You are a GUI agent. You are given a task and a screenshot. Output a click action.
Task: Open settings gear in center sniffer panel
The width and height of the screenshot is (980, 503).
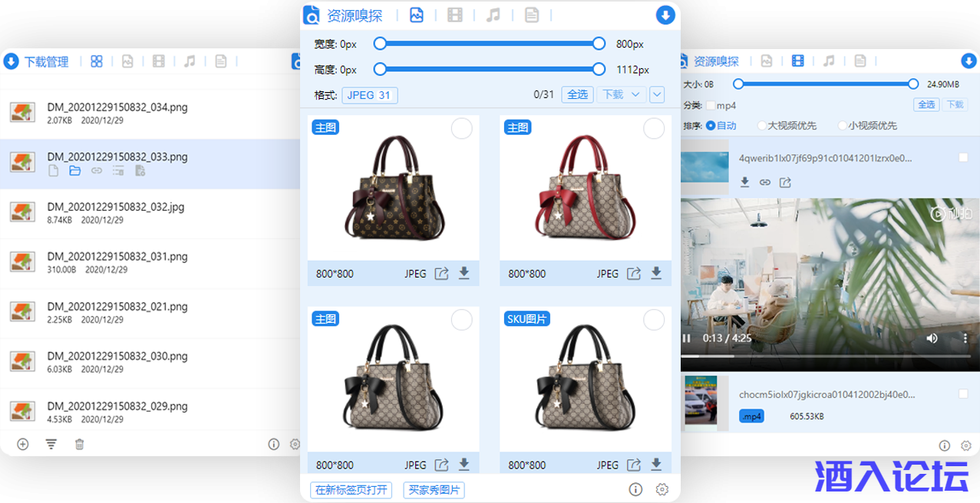662,489
